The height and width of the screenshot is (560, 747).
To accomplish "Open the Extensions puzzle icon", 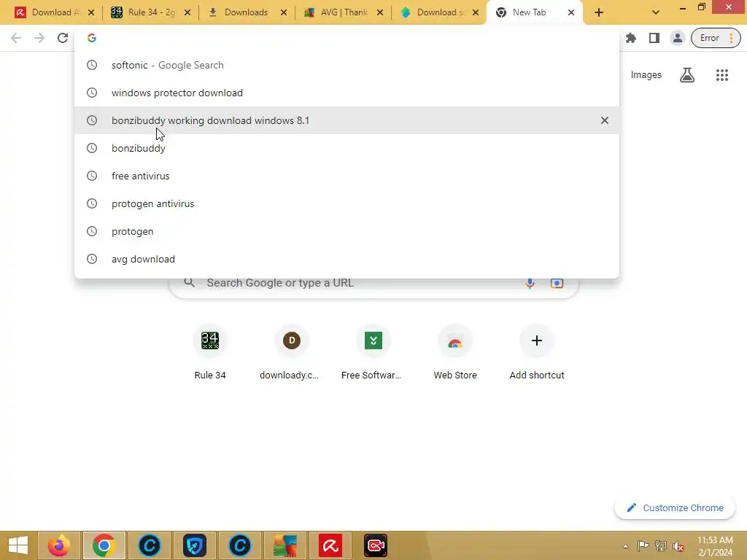I will tap(631, 38).
